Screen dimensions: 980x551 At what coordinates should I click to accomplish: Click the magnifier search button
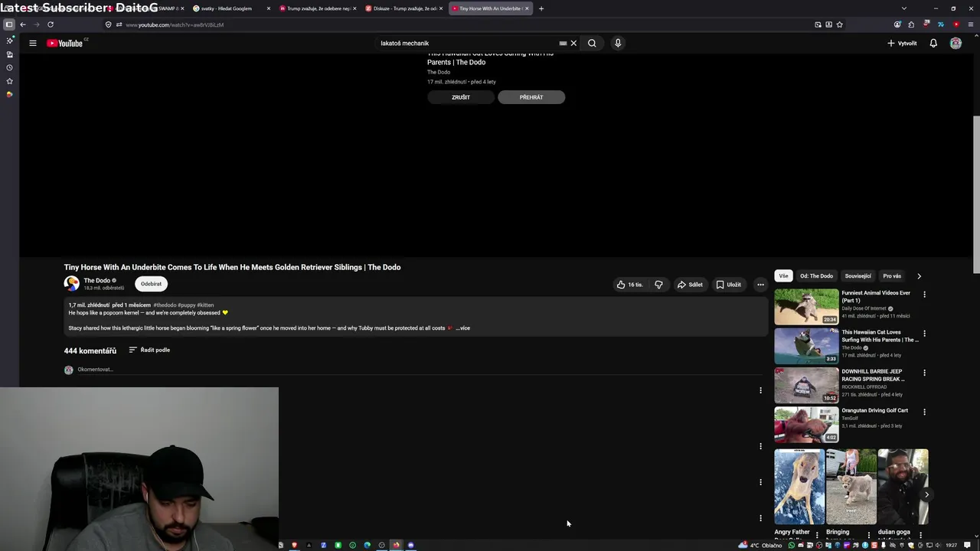click(592, 43)
